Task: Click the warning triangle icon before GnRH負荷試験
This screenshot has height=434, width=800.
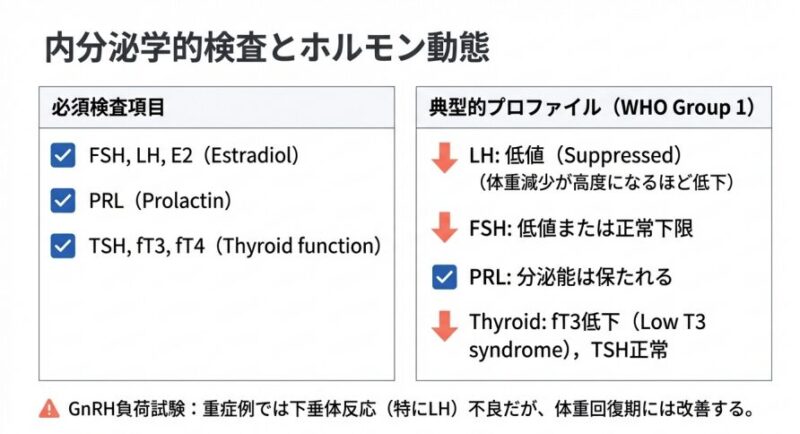Action: click(x=48, y=408)
